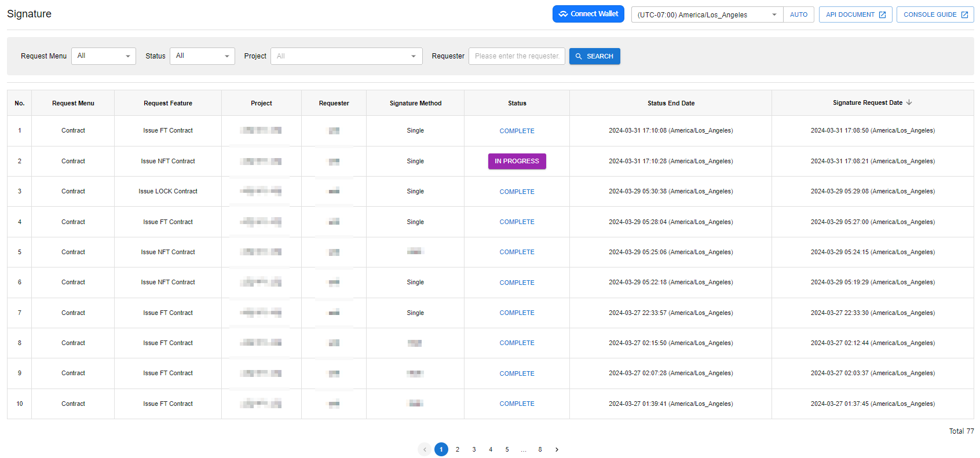
Task: Click the Connect Wallet button
Action: click(588, 14)
